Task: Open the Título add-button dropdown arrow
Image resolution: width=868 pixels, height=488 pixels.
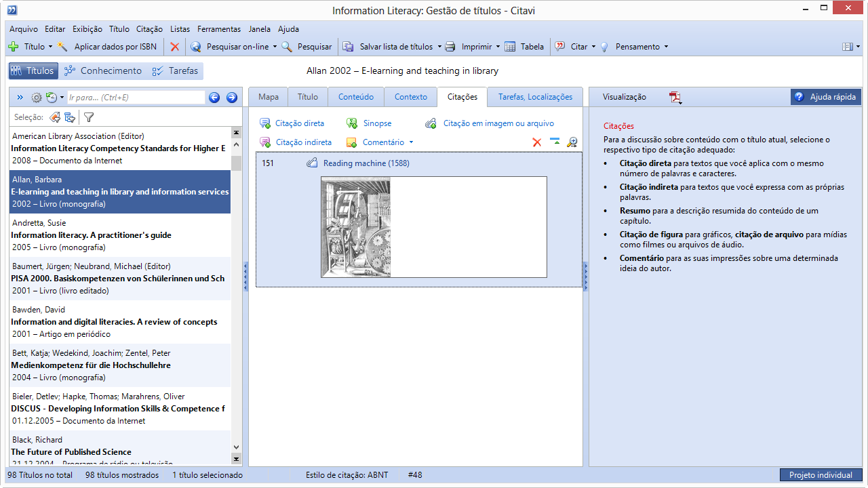Action: click(51, 47)
